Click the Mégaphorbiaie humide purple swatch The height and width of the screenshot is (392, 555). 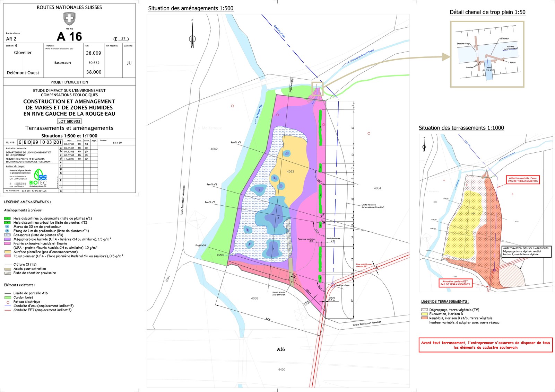7,239
